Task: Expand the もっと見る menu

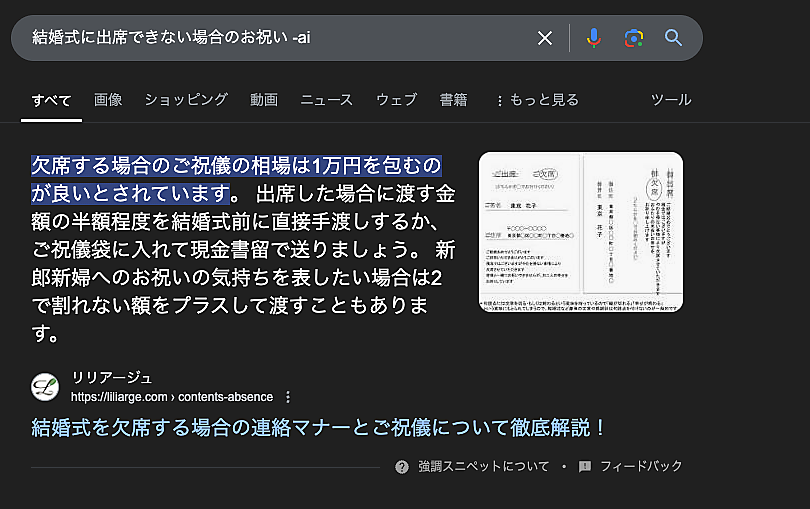Action: (537, 100)
